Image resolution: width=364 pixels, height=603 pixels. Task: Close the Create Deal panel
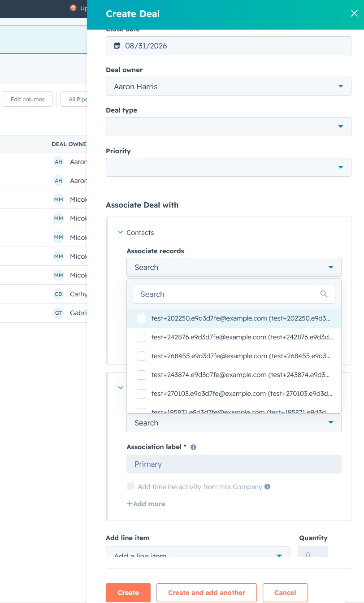(x=354, y=13)
